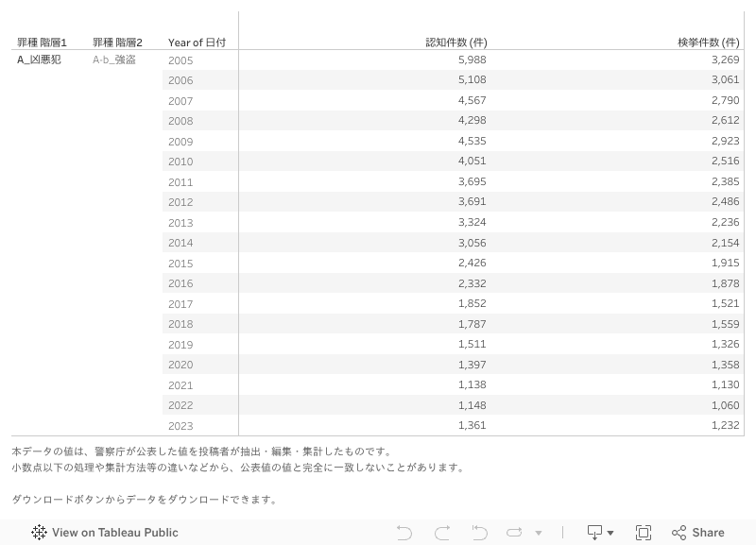The height and width of the screenshot is (545, 756).
Task: Click the Undo arrow icon
Action: (404, 533)
